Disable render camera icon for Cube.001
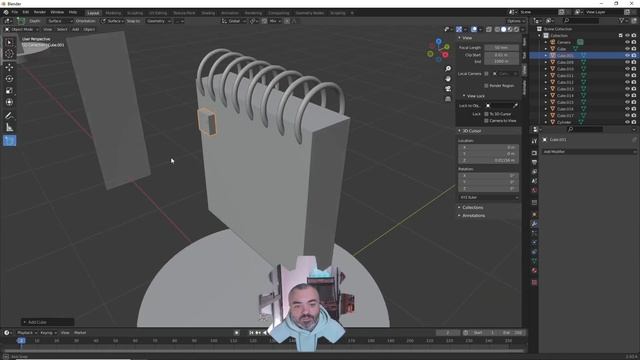This screenshot has width=640, height=360. coord(634,56)
